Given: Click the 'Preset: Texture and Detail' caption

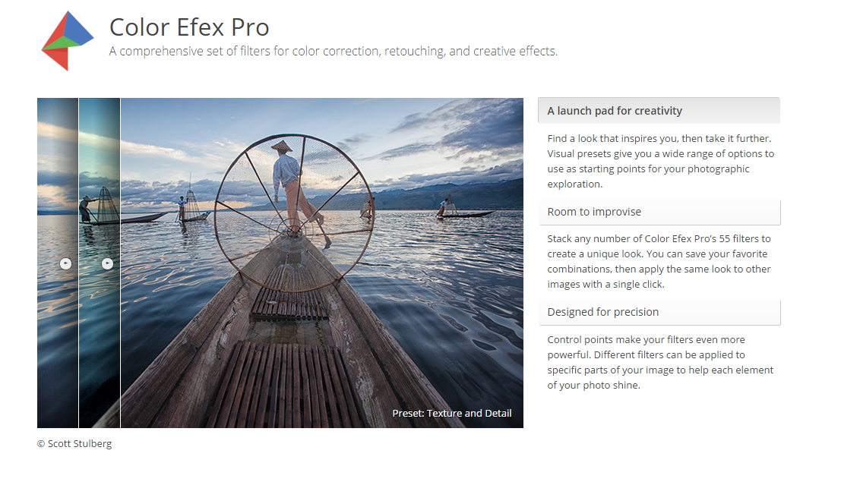Looking at the screenshot, I should pyautogui.click(x=452, y=414).
